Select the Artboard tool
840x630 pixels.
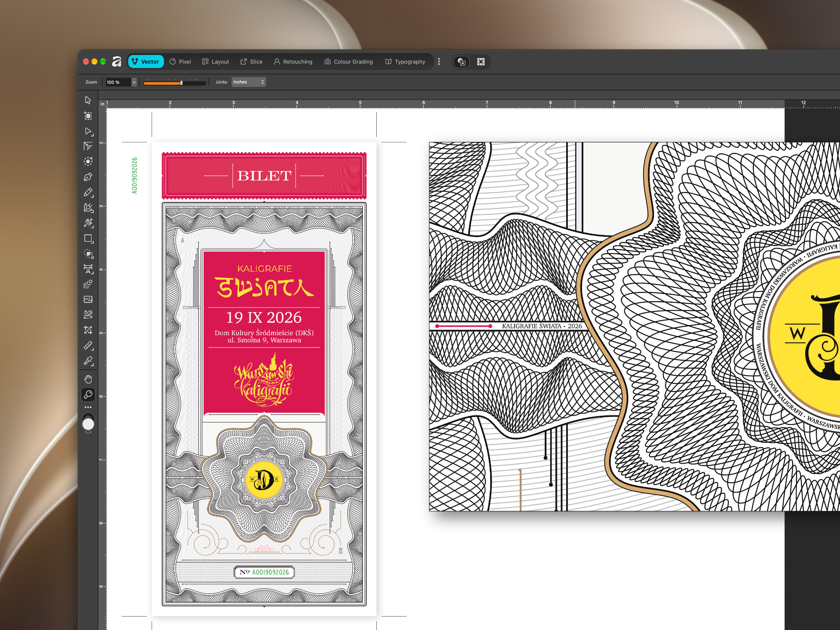pyautogui.click(x=88, y=115)
